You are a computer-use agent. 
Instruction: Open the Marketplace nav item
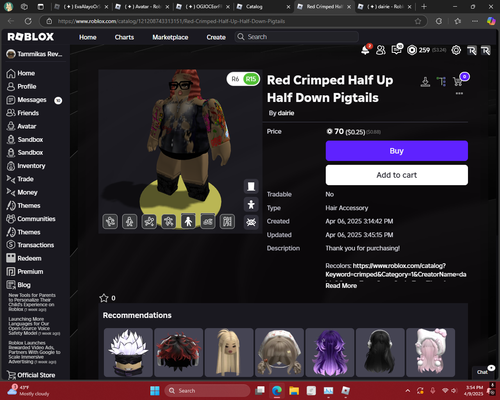pos(170,37)
